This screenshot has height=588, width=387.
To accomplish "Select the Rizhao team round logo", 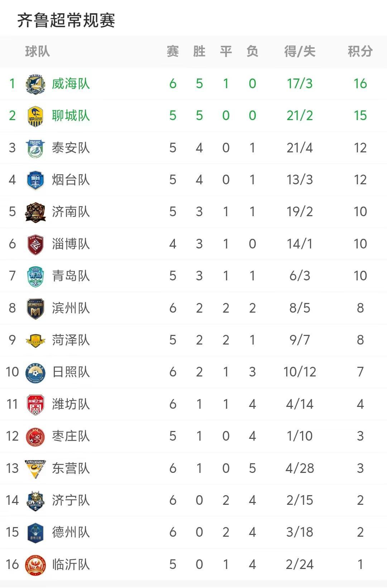I will point(35,373).
